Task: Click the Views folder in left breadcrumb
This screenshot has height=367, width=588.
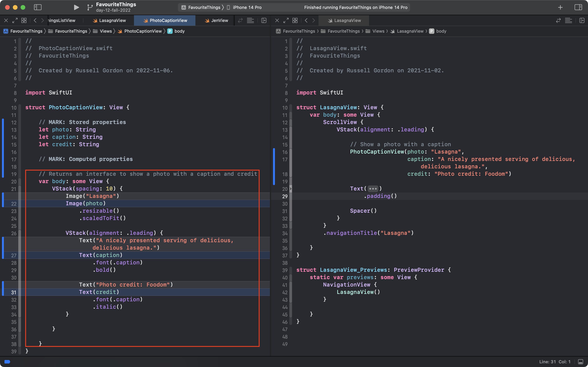Action: 106,31
